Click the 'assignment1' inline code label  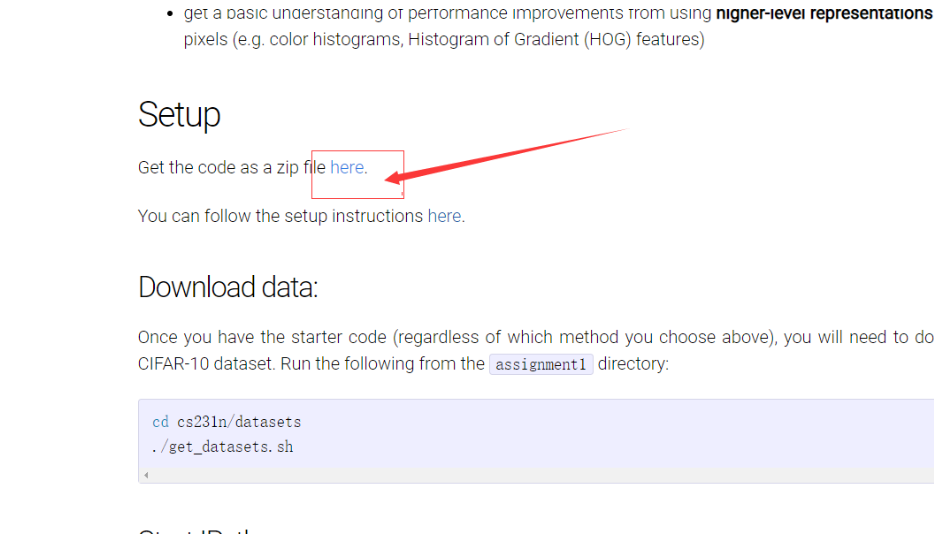tap(541, 364)
